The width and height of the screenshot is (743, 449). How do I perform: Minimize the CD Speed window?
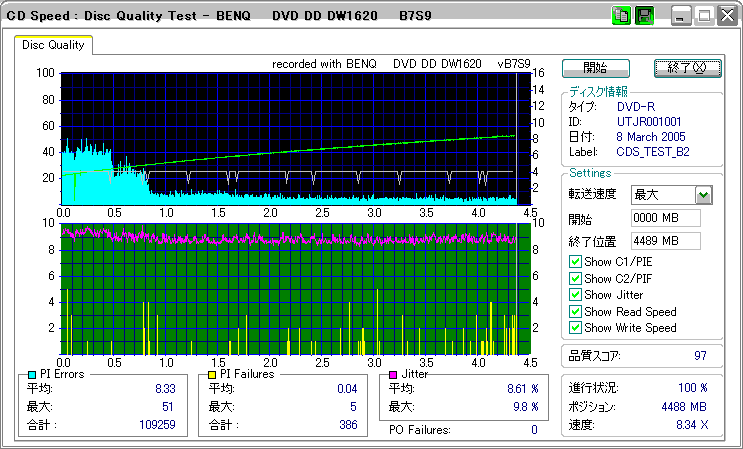[681, 15]
